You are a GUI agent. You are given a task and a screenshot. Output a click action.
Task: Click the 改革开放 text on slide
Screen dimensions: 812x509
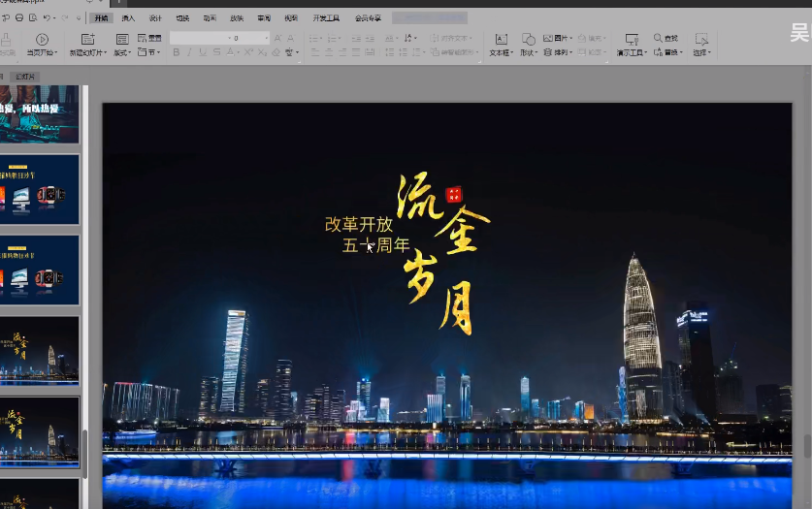tap(358, 225)
